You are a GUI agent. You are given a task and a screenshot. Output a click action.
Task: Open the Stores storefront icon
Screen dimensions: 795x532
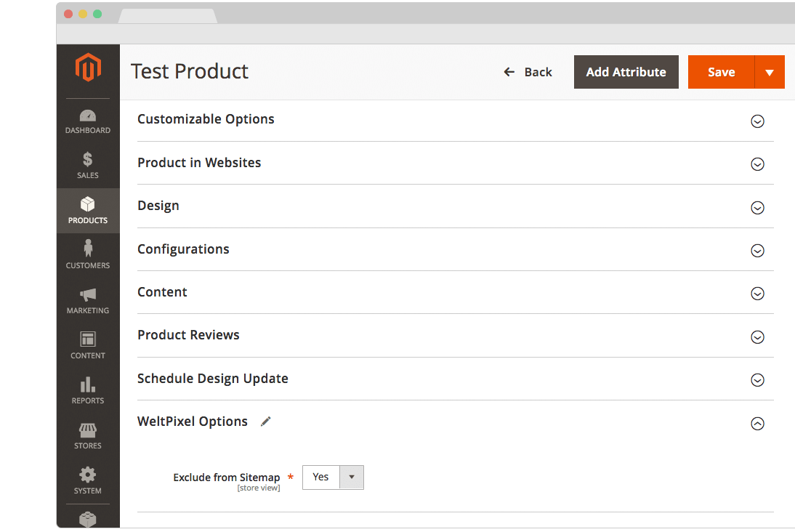(x=88, y=430)
